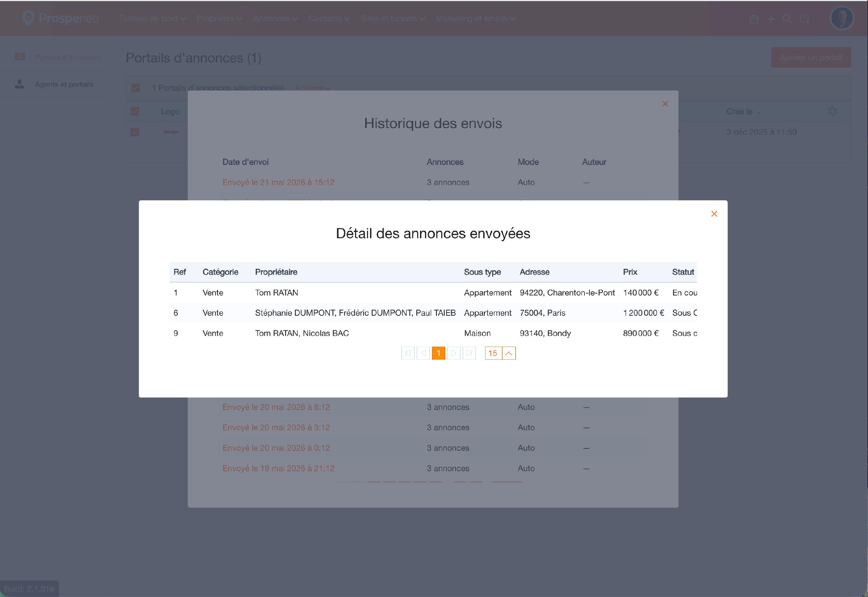
Task: Toggle the selection-bar checkbox above portals table
Action: 135,88
